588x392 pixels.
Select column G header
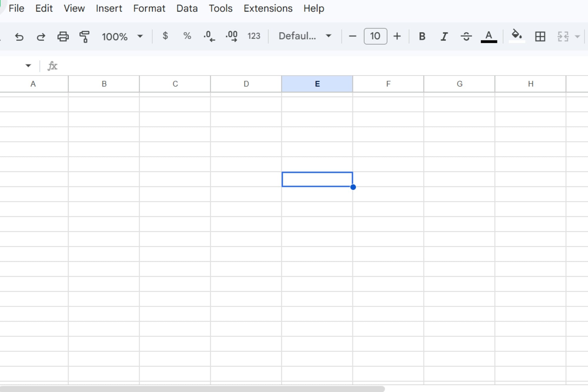pyautogui.click(x=460, y=84)
